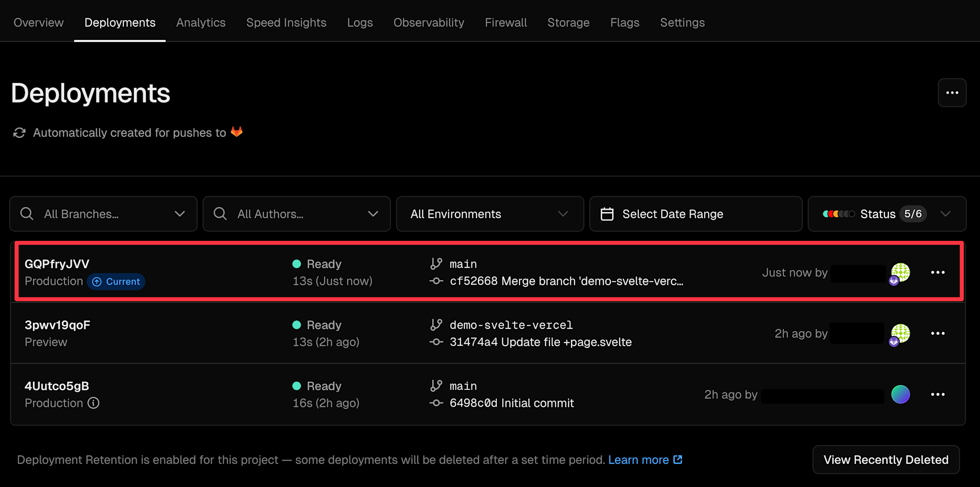980x487 pixels.
Task: Open page-level three-dot options menu
Action: (952, 93)
